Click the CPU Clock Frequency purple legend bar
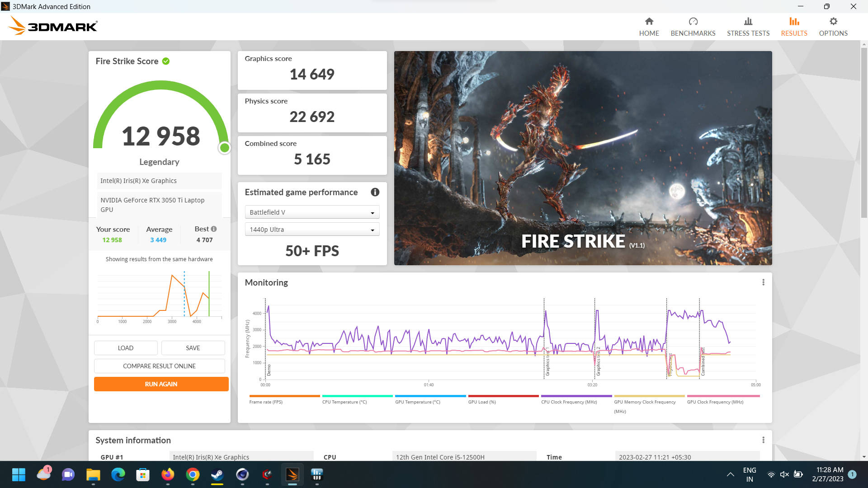868x488 pixels. point(576,396)
